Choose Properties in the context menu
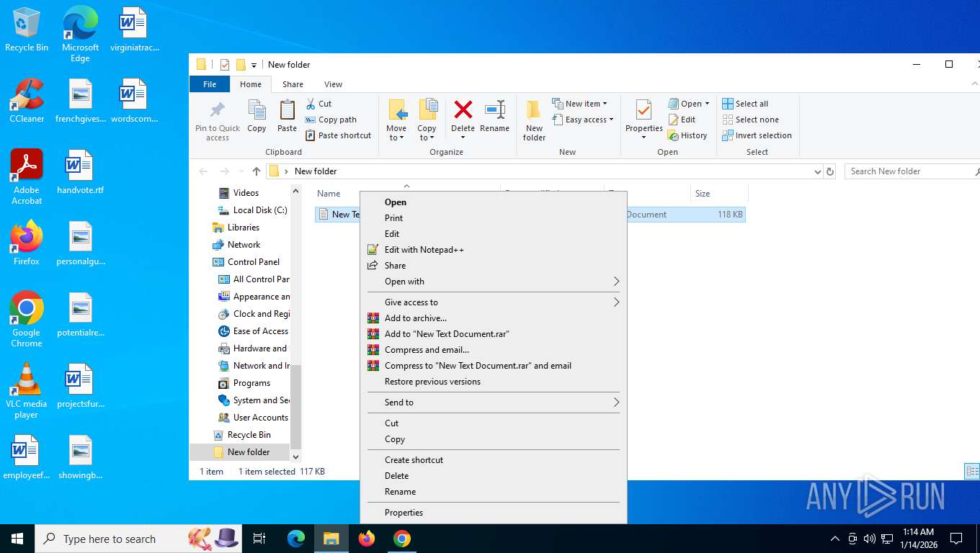This screenshot has width=980, height=553. tap(493, 513)
